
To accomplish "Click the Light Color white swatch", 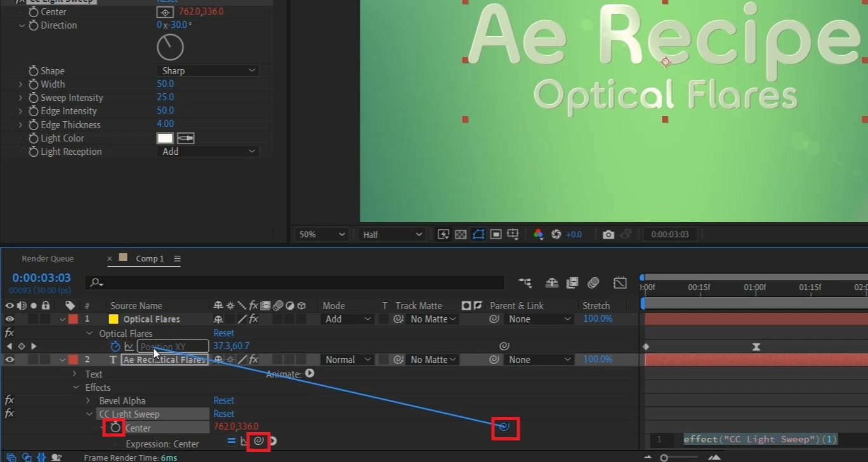I will [165, 138].
